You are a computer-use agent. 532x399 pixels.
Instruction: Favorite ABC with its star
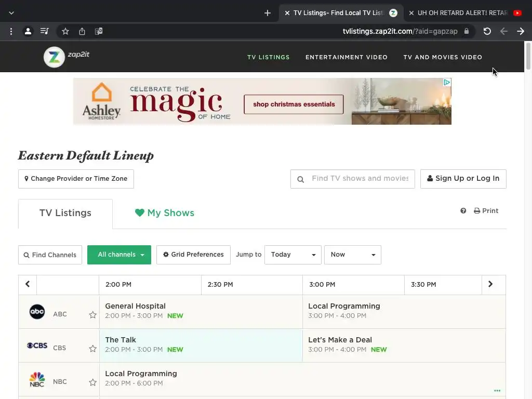point(92,315)
